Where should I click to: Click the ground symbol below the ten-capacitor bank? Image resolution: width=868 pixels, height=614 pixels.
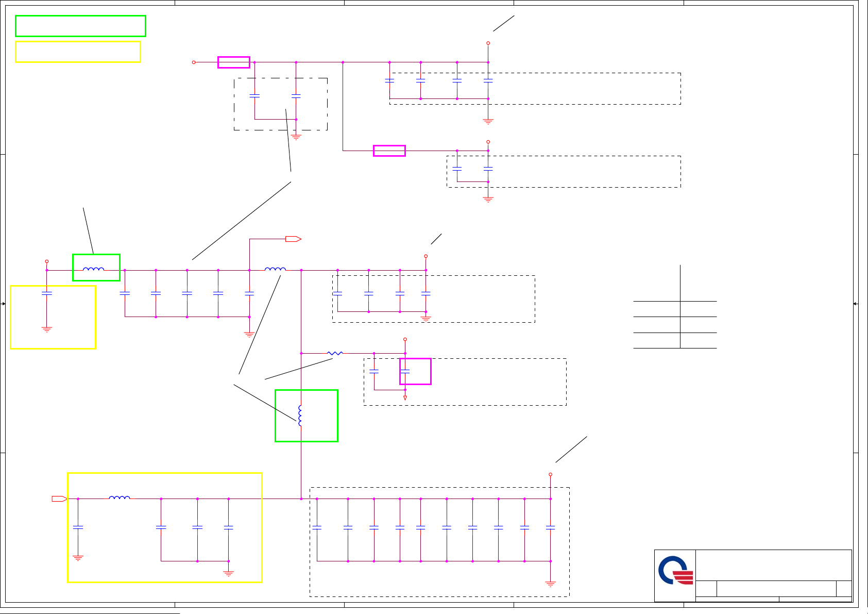click(x=551, y=584)
